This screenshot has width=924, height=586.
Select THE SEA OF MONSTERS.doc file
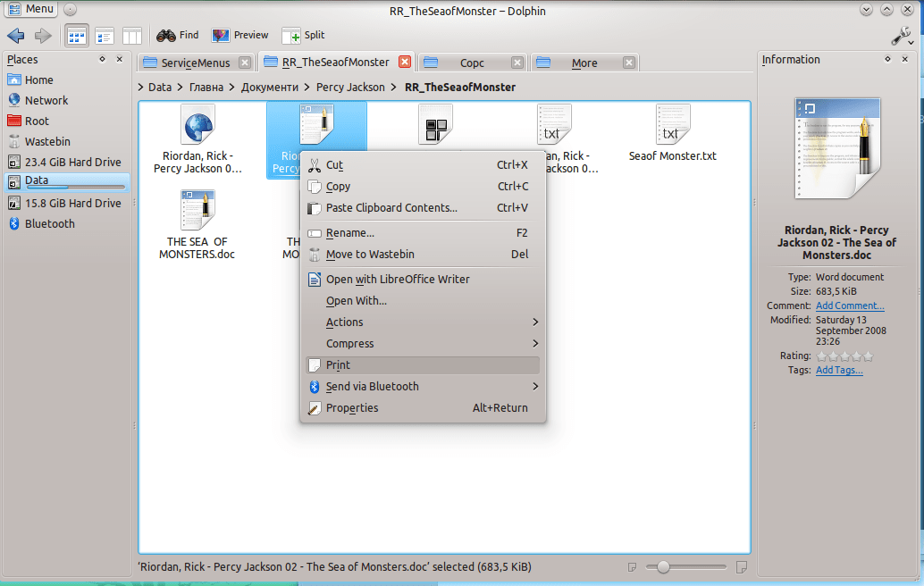[197, 225]
